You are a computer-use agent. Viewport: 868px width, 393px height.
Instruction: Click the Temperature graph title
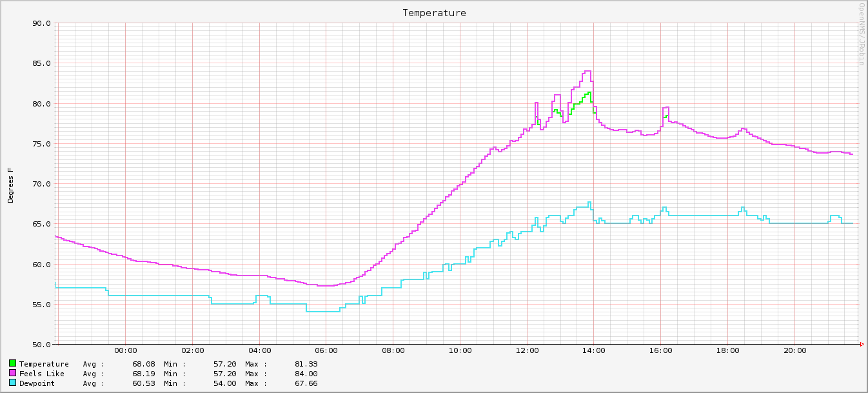434,13
